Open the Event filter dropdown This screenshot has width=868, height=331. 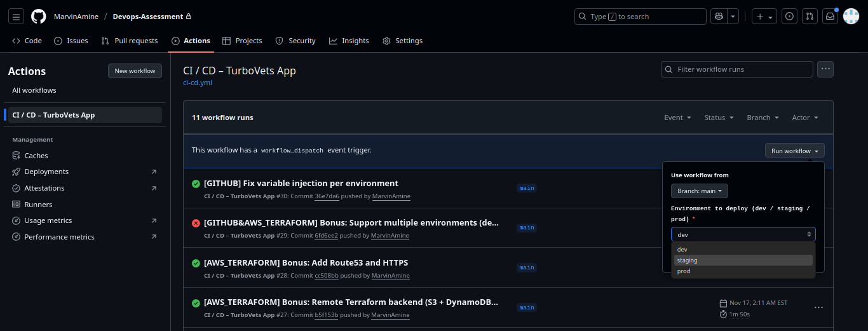[678, 118]
